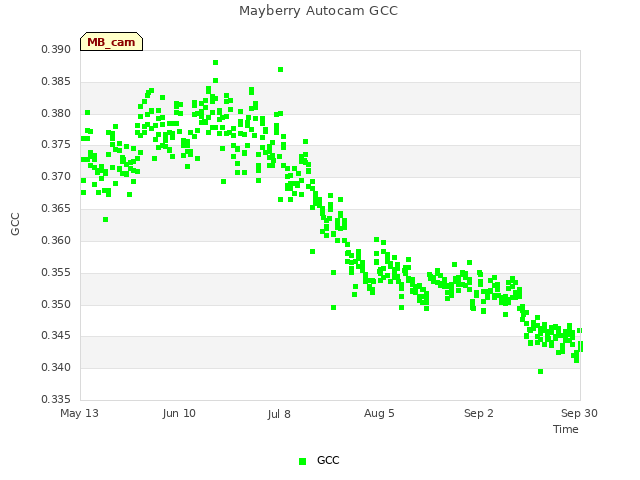Click the 0.355 y-axis tick label
This screenshot has height=480, width=640.
point(56,272)
